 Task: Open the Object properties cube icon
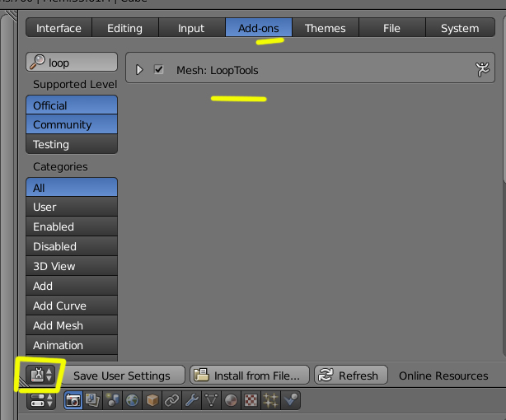152,400
